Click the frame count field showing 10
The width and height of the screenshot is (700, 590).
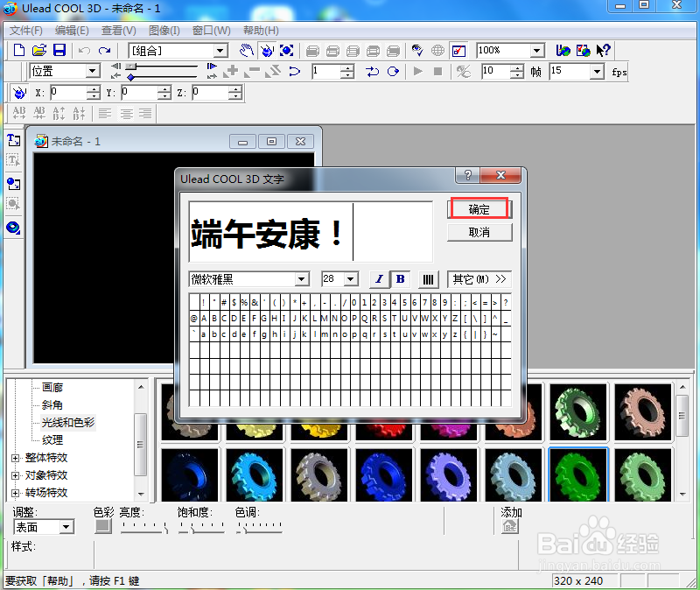click(x=496, y=72)
